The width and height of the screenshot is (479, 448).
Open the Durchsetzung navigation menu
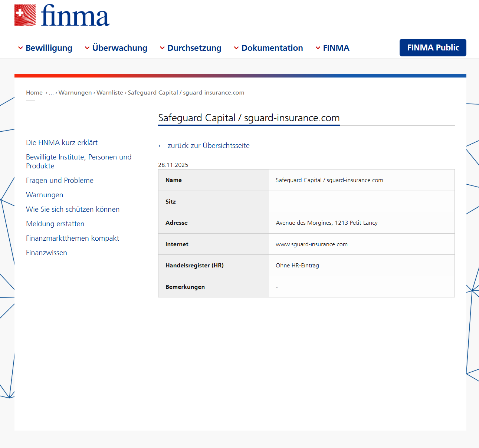(194, 48)
